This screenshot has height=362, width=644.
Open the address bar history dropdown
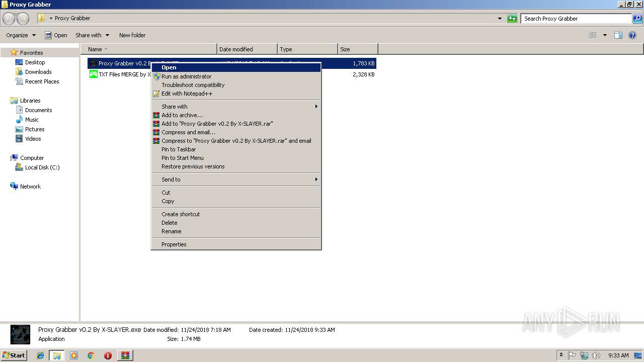[500, 19]
